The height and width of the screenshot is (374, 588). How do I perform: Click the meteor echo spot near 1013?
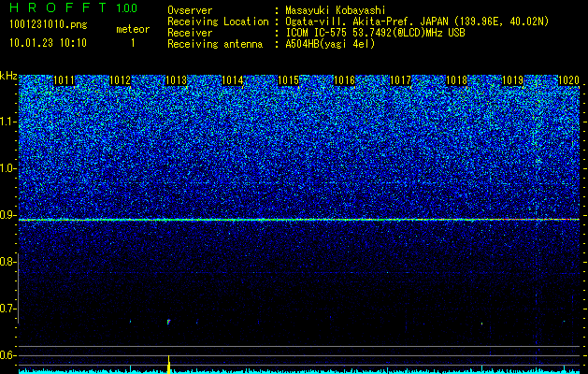pyautogui.click(x=169, y=322)
